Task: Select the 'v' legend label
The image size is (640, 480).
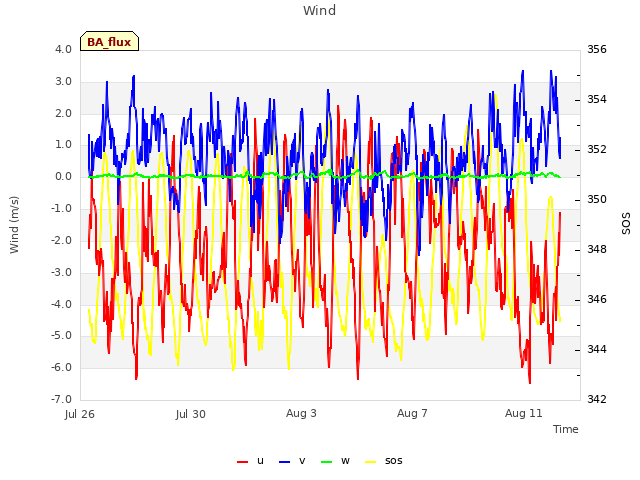Action: [x=302, y=461]
